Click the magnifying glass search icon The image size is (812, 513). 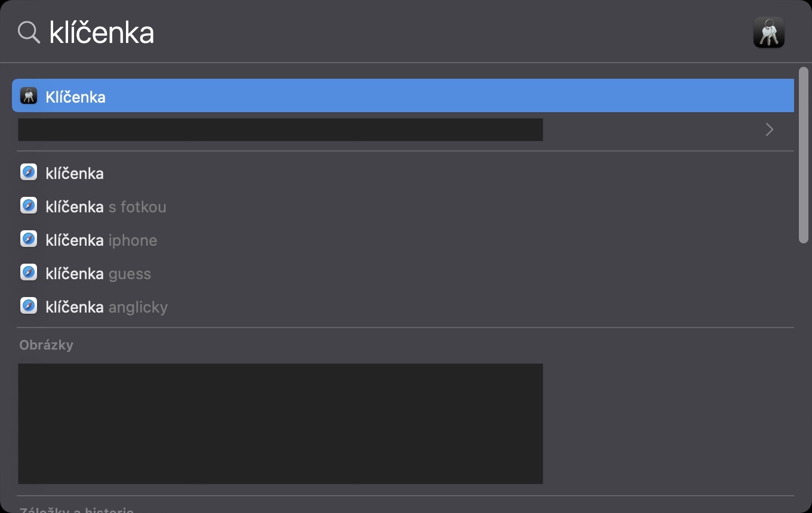[x=29, y=32]
